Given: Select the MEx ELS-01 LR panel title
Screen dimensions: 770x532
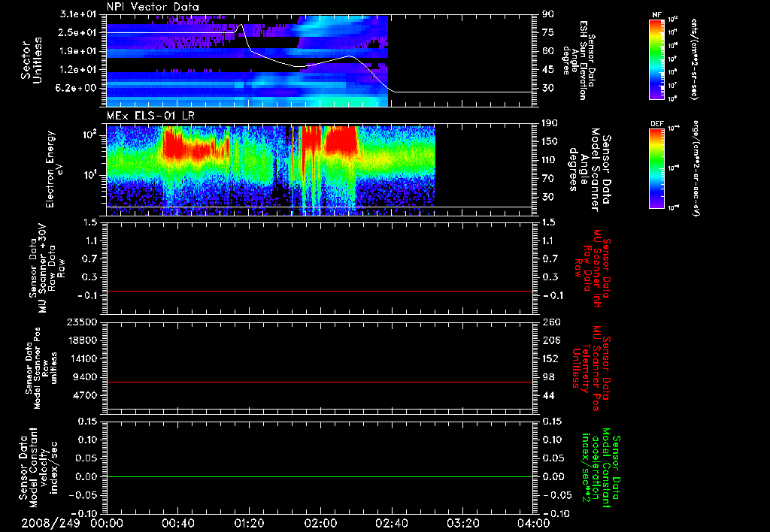Looking at the screenshot, I should coord(150,116).
